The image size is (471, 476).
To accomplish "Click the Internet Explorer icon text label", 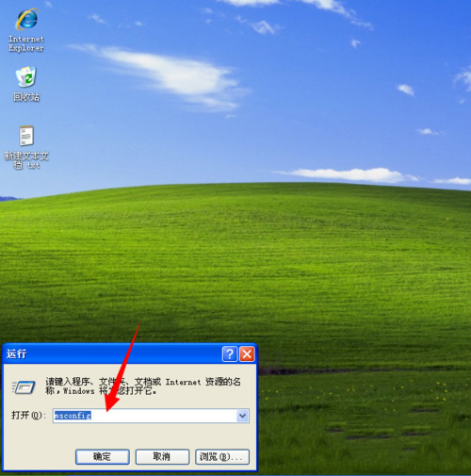I will coord(26,43).
